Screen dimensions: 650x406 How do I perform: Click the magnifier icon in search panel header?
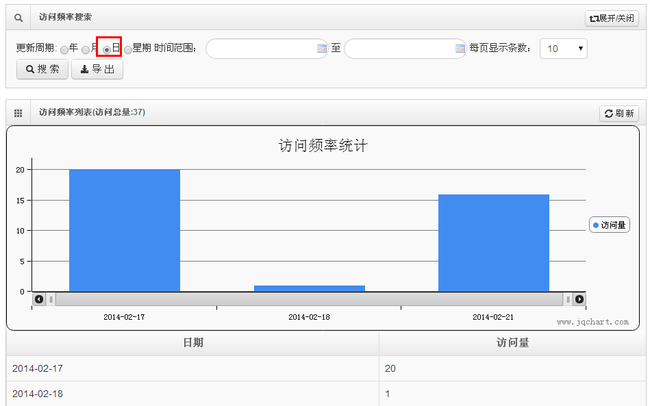coord(18,18)
